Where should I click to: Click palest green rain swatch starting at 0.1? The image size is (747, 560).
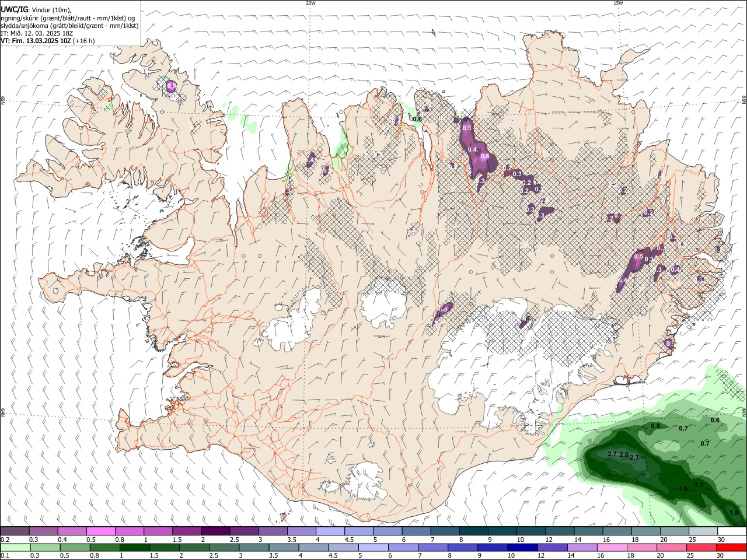click(x=15, y=547)
